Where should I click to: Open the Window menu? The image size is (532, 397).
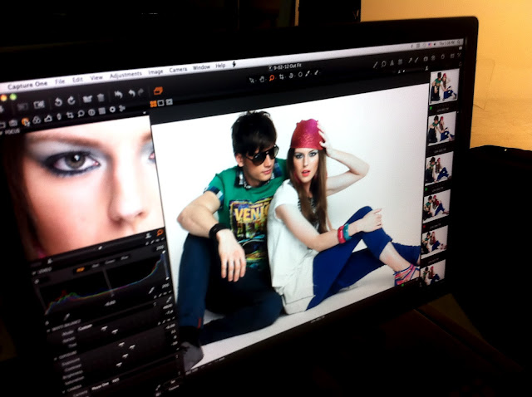click(x=201, y=67)
